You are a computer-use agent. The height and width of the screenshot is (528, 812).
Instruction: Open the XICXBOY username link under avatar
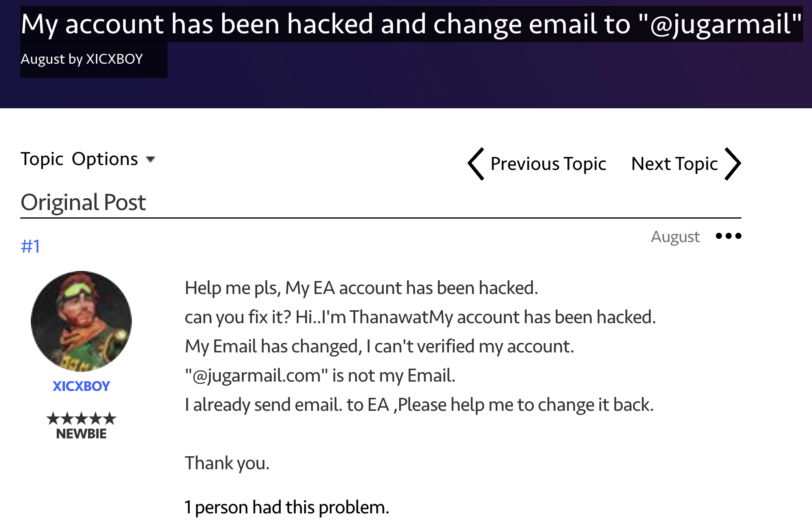(81, 386)
